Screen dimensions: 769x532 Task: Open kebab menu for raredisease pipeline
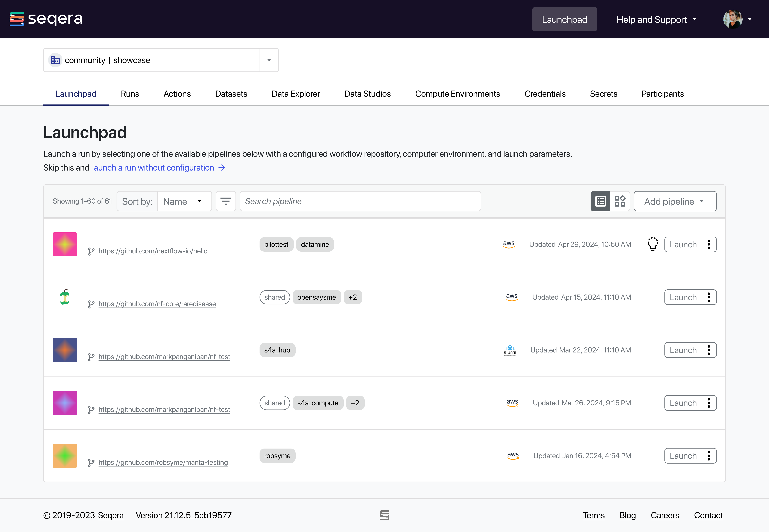709,297
